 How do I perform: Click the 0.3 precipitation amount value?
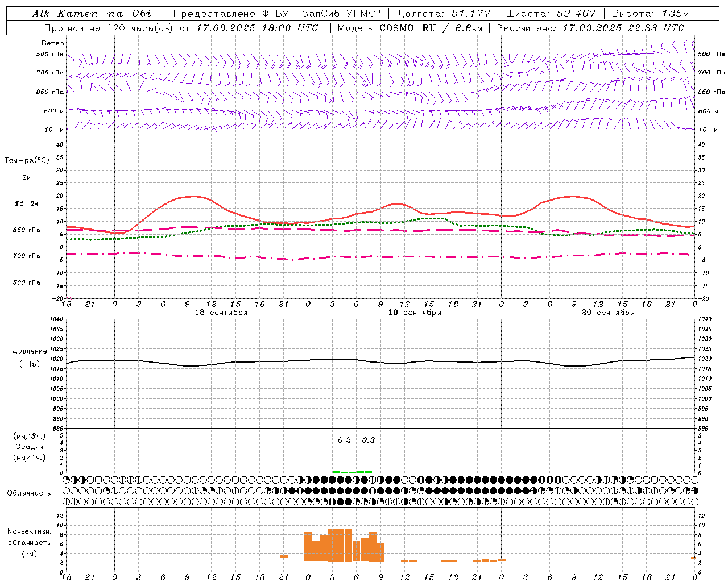coord(369,440)
